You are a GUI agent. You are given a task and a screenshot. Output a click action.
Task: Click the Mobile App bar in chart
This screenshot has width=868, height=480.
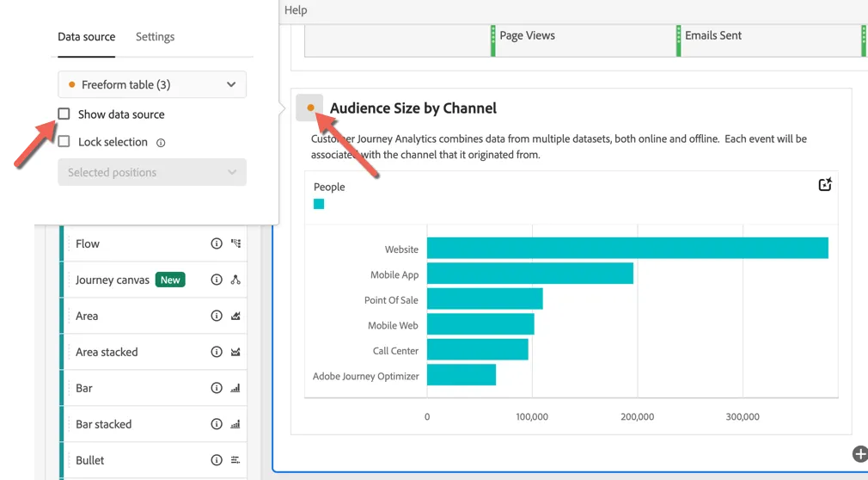coord(530,274)
